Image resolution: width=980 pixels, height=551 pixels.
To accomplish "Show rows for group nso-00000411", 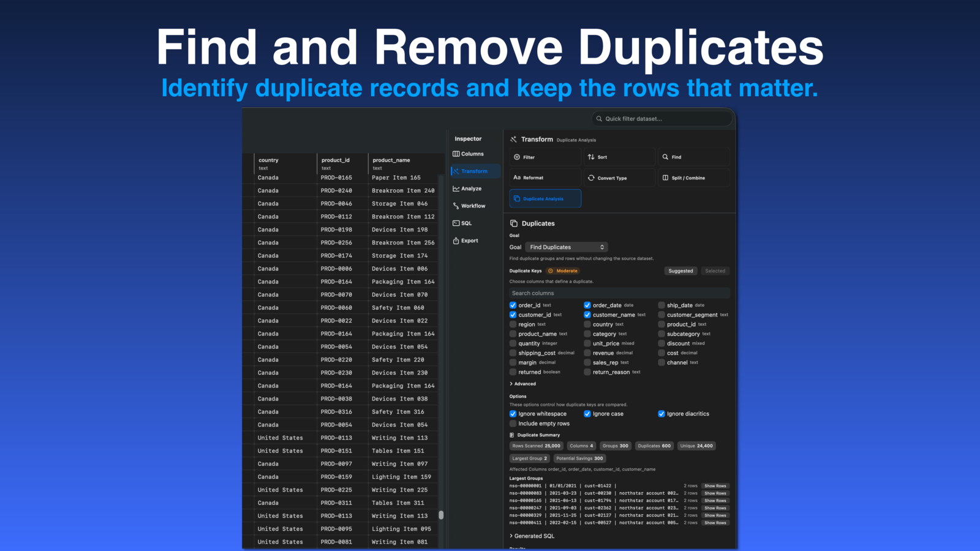I will pyautogui.click(x=715, y=523).
